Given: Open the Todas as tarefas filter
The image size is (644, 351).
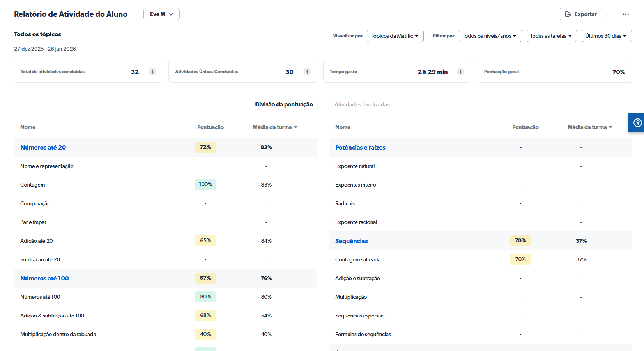Looking at the screenshot, I should pos(551,36).
